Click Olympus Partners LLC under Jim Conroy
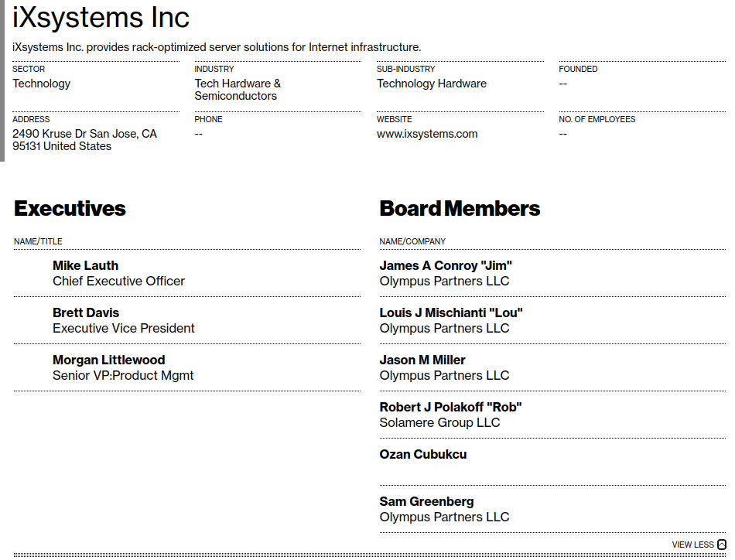The height and width of the screenshot is (560, 735). tap(444, 282)
